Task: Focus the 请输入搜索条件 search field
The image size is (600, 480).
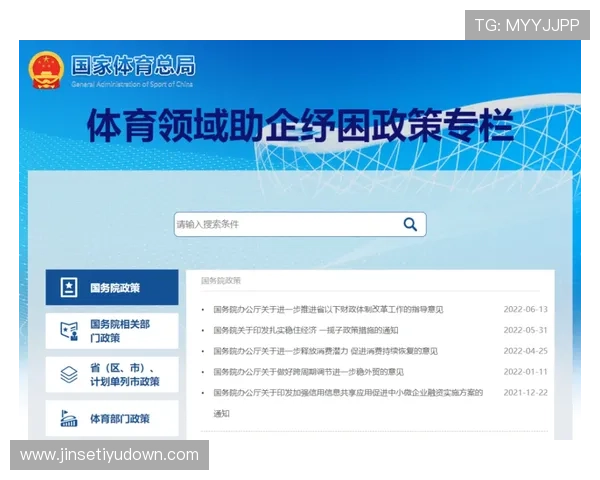Action: 300,224
